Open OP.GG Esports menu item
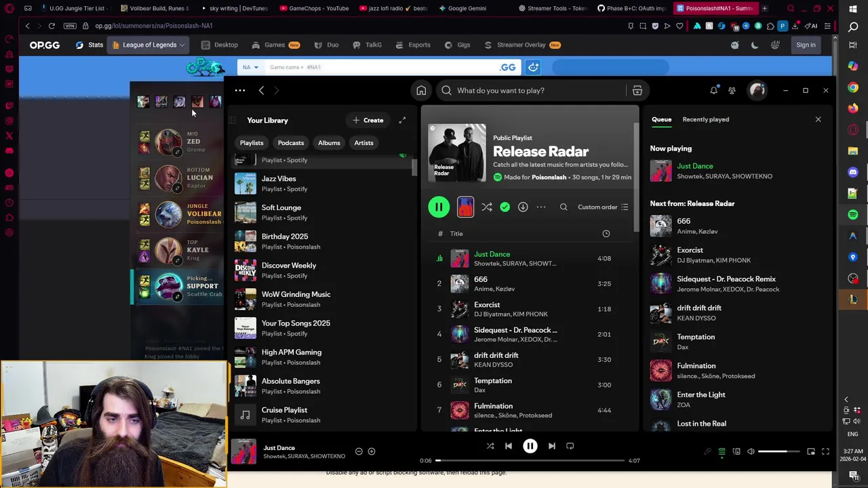This screenshot has width=868, height=488. pyautogui.click(x=412, y=45)
